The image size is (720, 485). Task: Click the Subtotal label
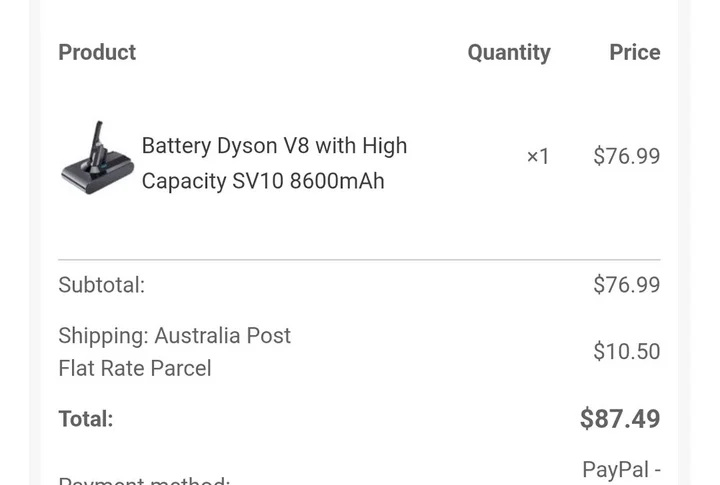(101, 285)
